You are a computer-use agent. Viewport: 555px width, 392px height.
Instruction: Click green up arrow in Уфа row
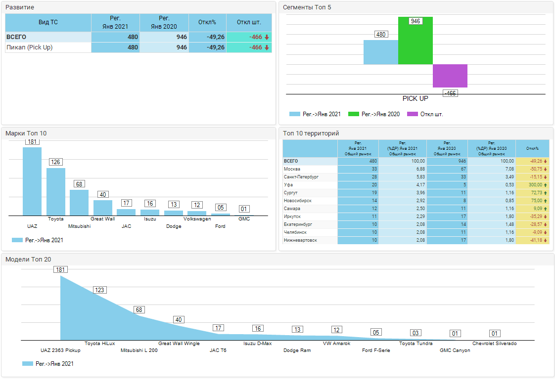545,185
